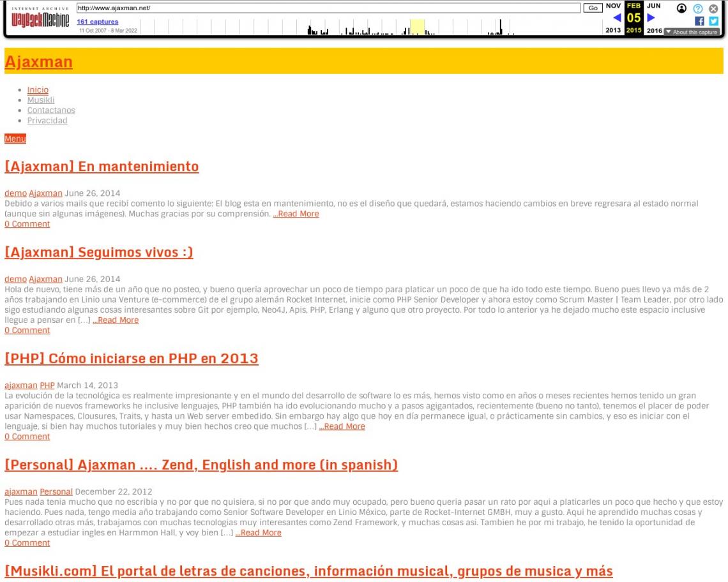Click the '11 Oct 2007 - 8 Mar 2022' range text
This screenshot has height=582, width=728.
tap(108, 31)
